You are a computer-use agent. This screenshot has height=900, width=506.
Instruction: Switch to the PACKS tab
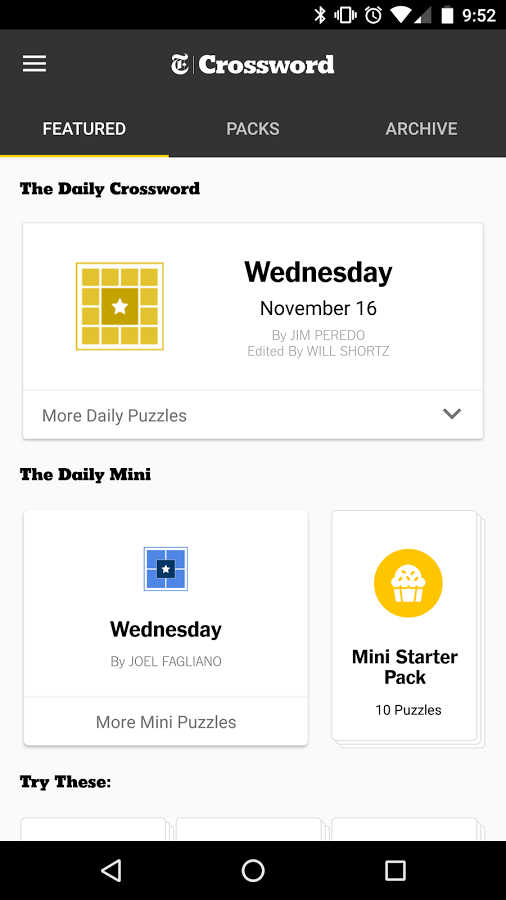(x=253, y=129)
